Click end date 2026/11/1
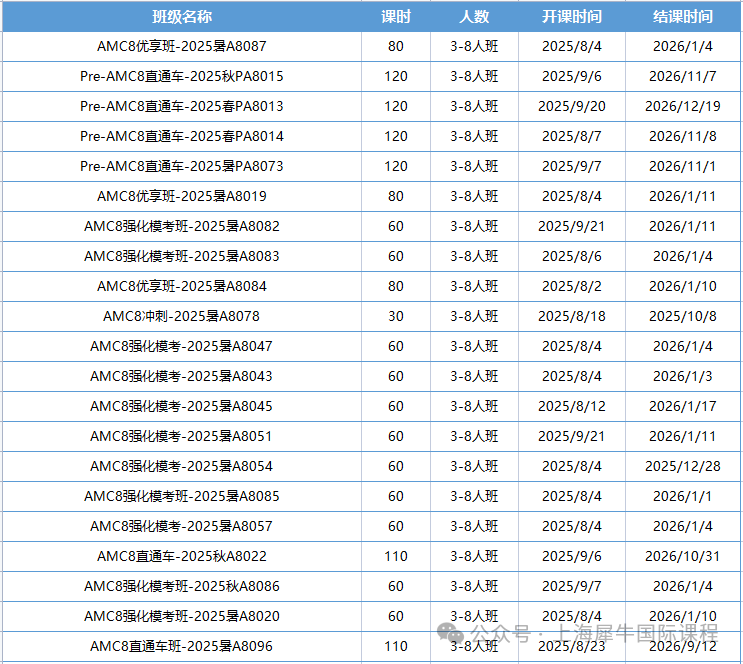 point(682,166)
